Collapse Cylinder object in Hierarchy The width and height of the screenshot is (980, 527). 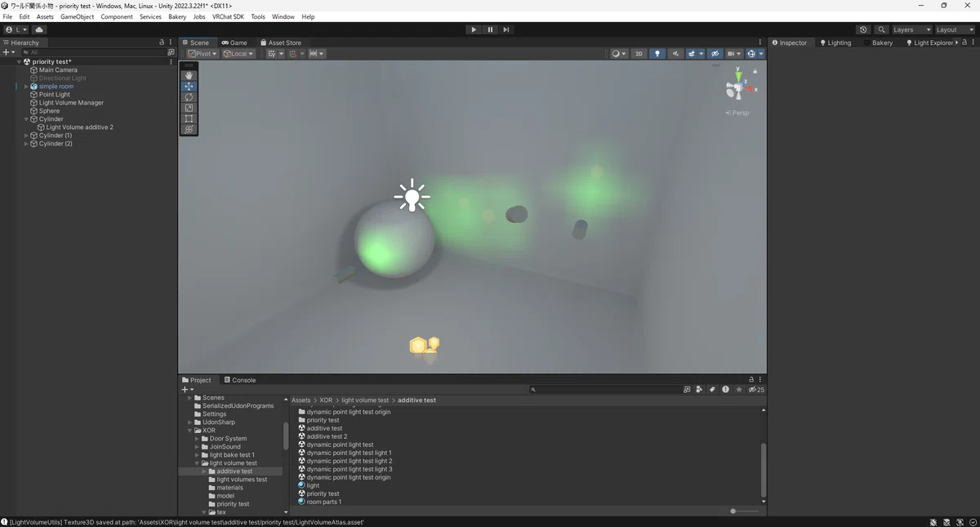coord(26,119)
